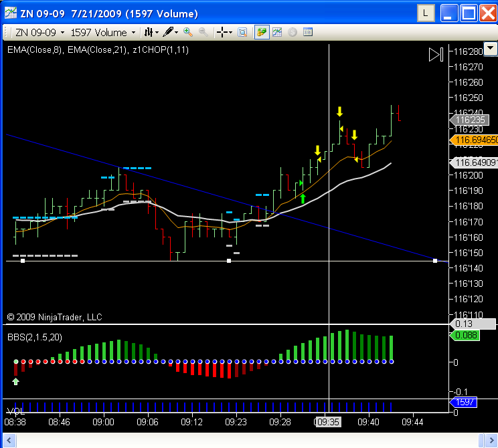Click the 08:38 time axis label
The height and width of the screenshot is (448, 498).
tap(15, 422)
